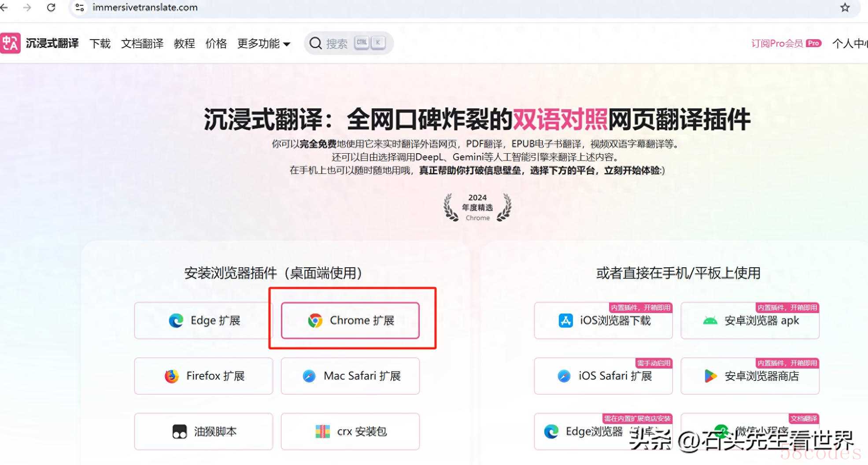Image resolution: width=868 pixels, height=465 pixels.
Task: Open the iOS浏览器下载 App Store option
Action: click(603, 321)
